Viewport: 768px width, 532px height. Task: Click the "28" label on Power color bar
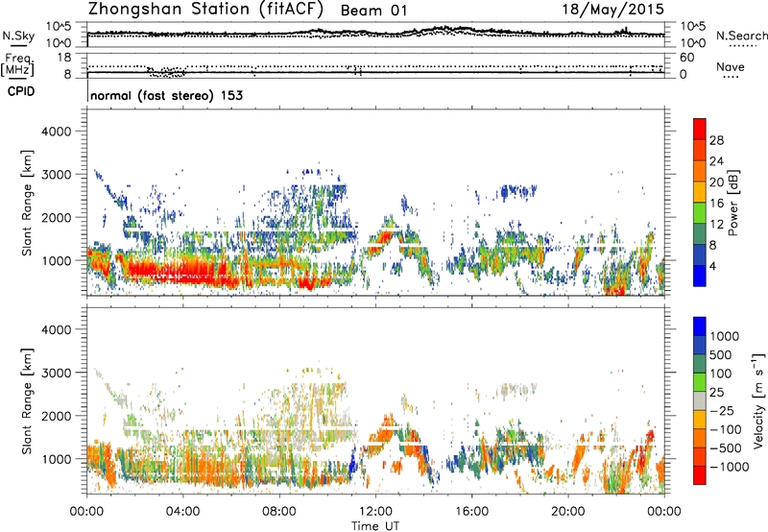(x=716, y=140)
